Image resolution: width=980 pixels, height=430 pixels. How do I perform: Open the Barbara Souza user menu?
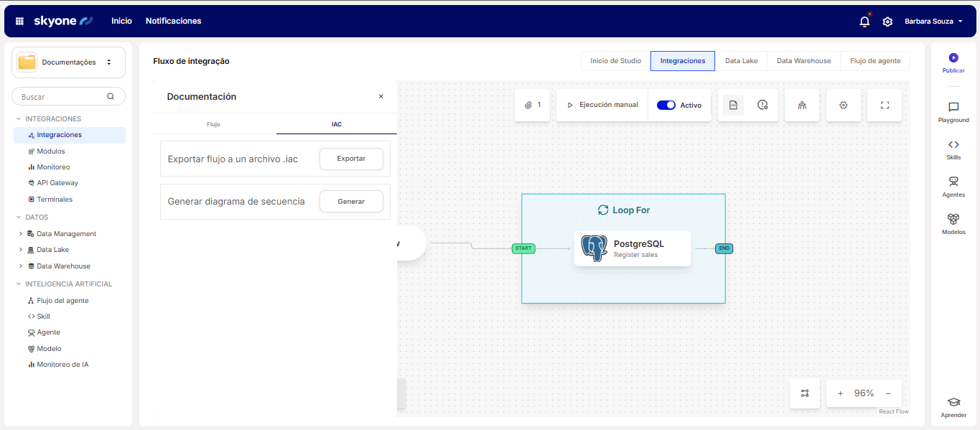coord(933,22)
